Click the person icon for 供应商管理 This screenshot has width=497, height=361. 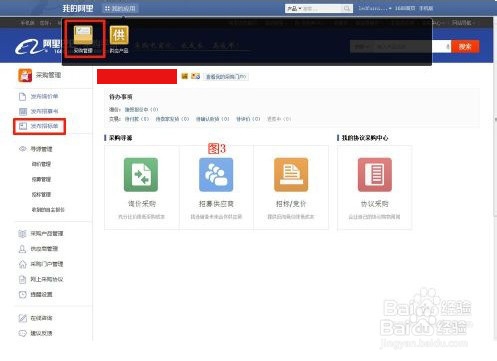(x=22, y=249)
